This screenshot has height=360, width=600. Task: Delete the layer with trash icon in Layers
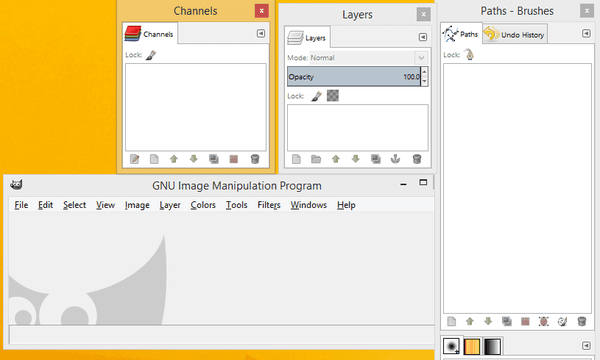417,159
